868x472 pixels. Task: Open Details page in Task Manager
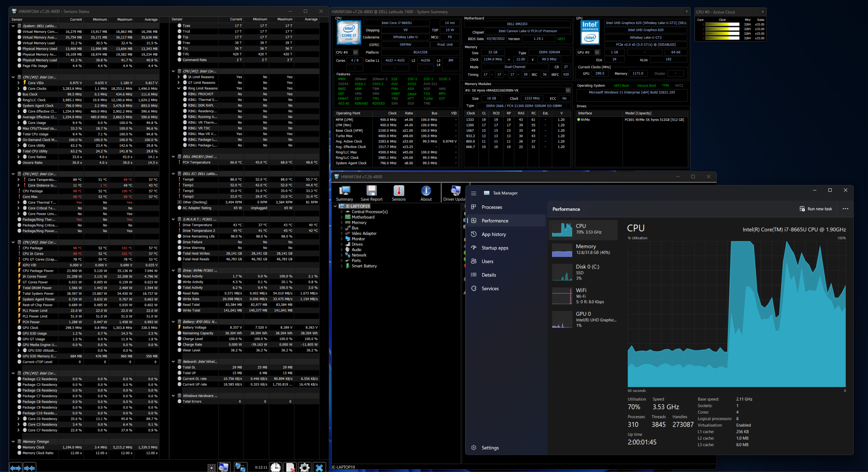507,275
